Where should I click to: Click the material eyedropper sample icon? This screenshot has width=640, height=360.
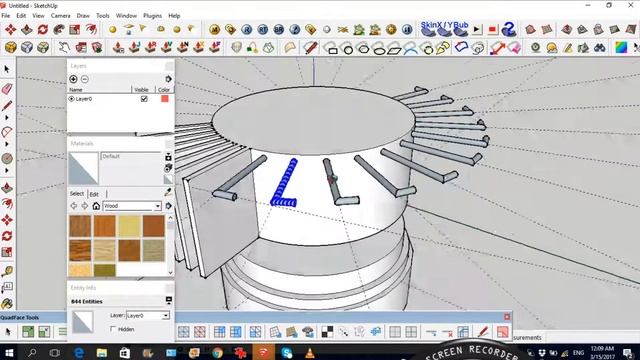coord(168,192)
